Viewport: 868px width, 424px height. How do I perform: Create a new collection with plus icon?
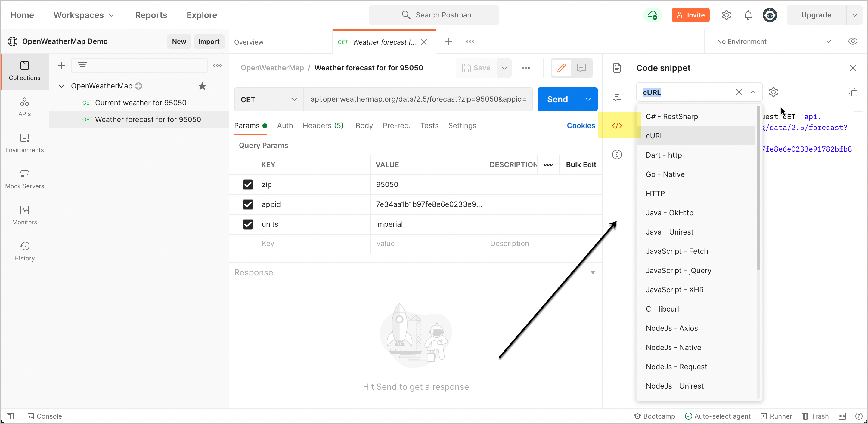click(61, 66)
